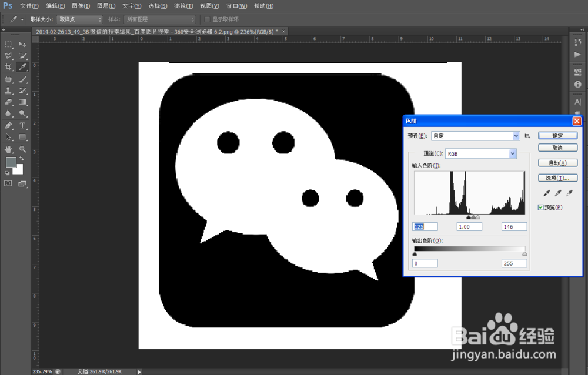Image resolution: width=588 pixels, height=375 pixels.
Task: Select the Polygonal Lasso tool
Action: [8, 56]
